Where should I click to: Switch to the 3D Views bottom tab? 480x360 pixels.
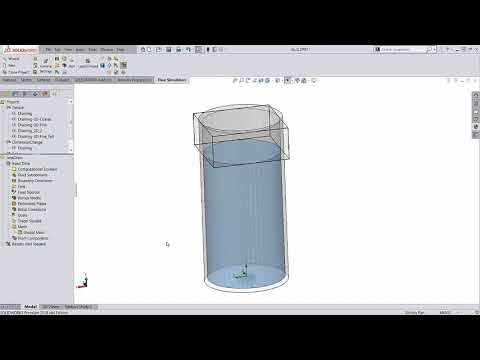coord(51,307)
